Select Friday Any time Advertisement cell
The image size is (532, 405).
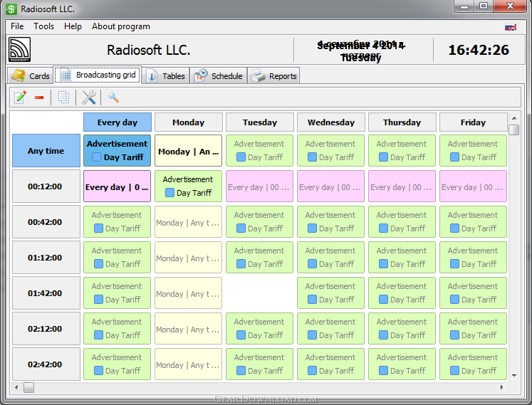tap(474, 151)
